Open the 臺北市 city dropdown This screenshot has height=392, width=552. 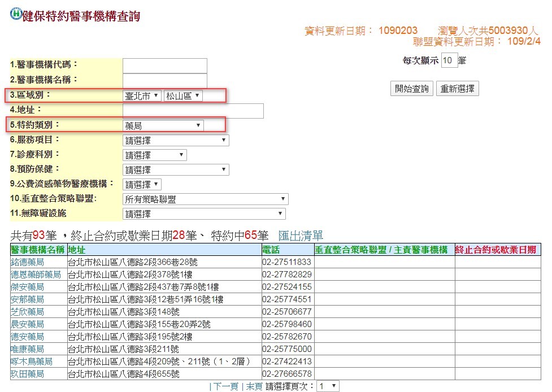click(x=142, y=96)
